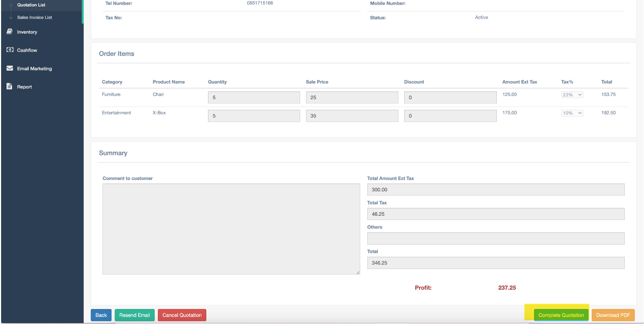Click the Inventory book icon
This screenshot has height=324, width=644.
click(x=10, y=32)
